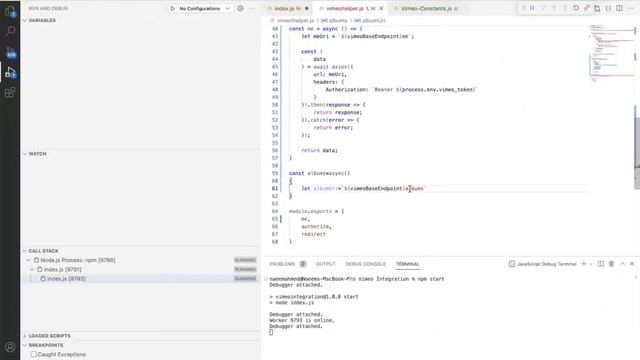Open the Problems panel tab
640x360 pixels.
click(x=282, y=264)
